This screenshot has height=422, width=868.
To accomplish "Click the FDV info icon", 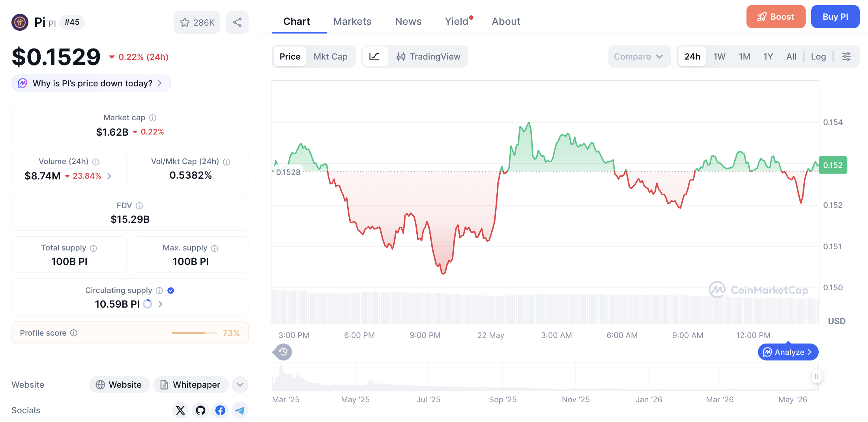I will (139, 206).
